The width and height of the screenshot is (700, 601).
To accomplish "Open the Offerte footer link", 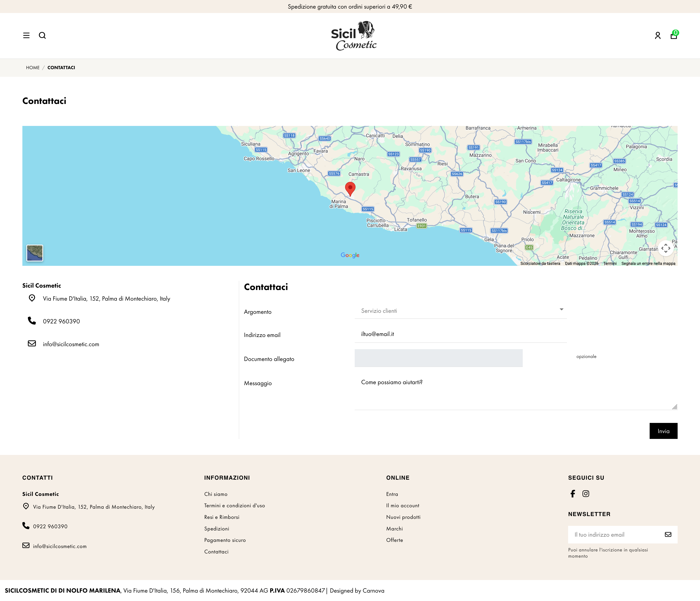I will (395, 540).
